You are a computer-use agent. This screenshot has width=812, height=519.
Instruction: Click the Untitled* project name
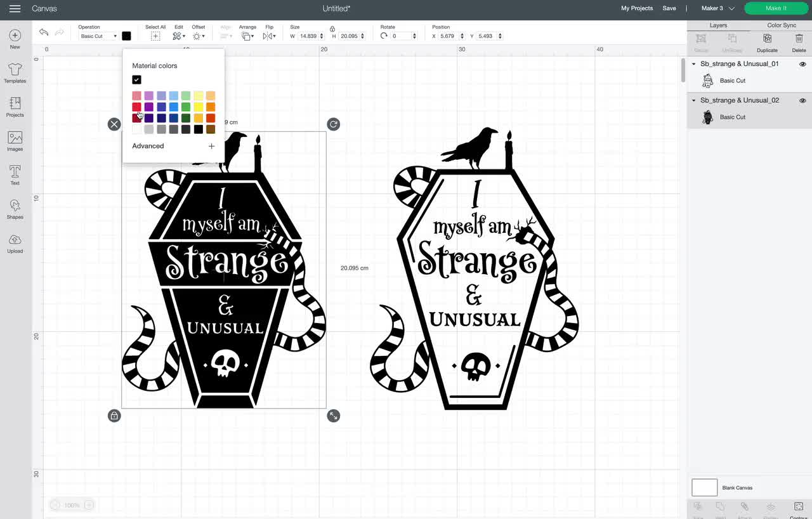[x=336, y=8]
